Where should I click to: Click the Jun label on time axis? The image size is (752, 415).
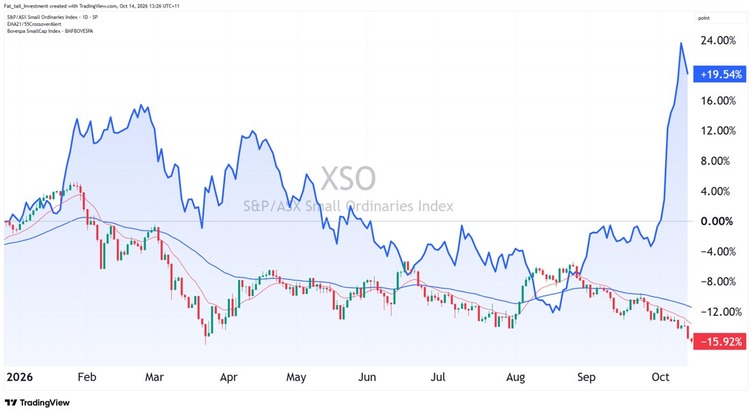tap(367, 377)
